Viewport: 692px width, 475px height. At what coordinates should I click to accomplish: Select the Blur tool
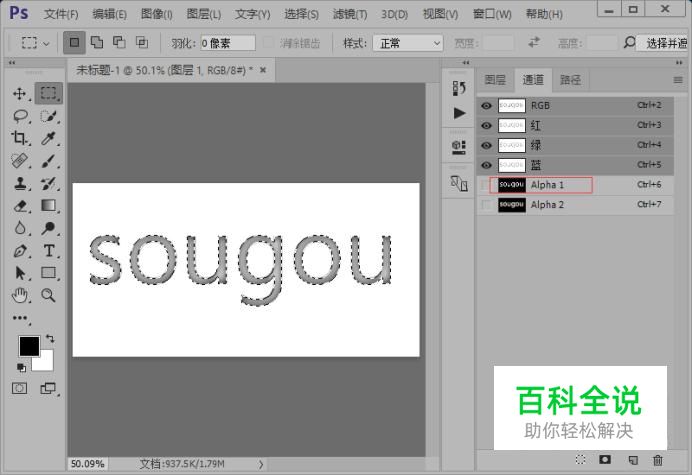(x=20, y=228)
